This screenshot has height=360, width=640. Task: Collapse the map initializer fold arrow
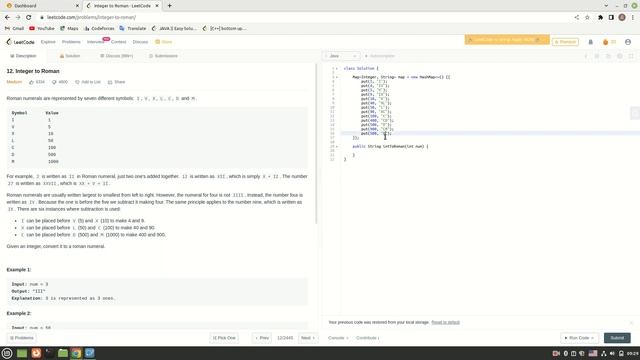[337, 77]
